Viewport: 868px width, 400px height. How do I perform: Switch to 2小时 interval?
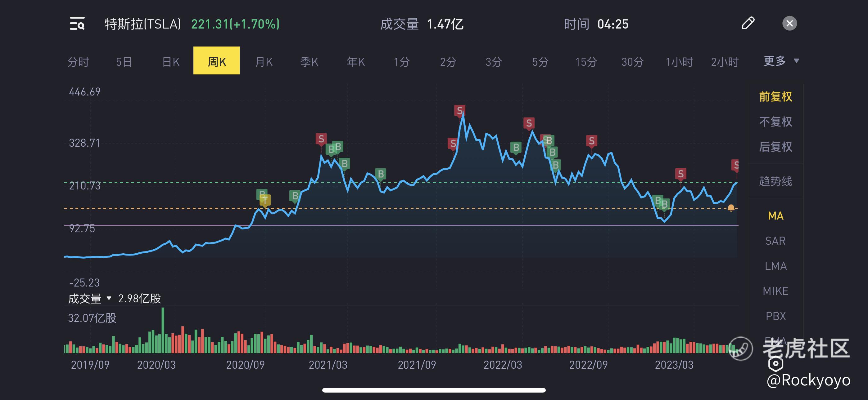click(725, 62)
